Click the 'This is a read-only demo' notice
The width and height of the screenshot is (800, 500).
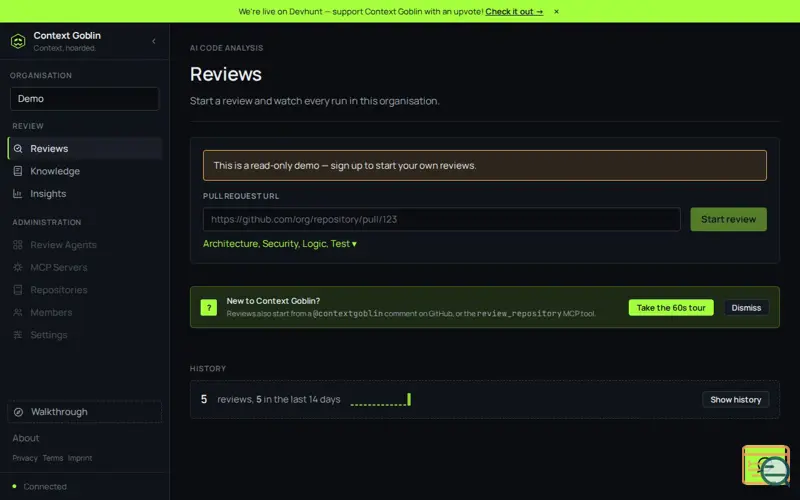[x=485, y=165]
